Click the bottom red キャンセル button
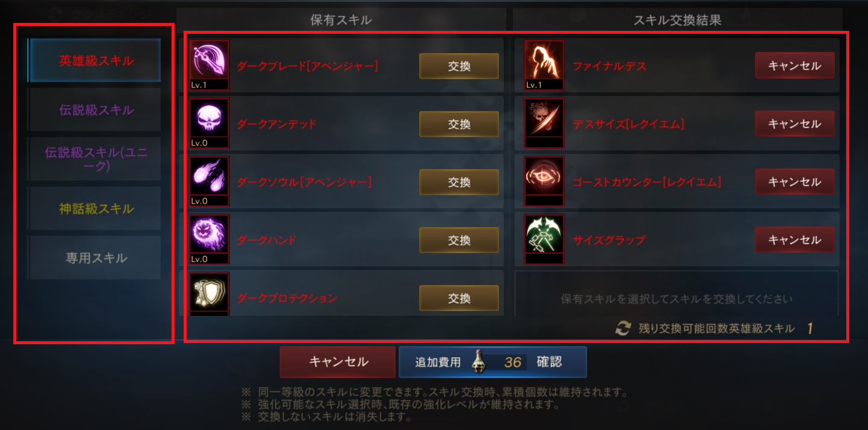This screenshot has height=430, width=868. [x=338, y=362]
